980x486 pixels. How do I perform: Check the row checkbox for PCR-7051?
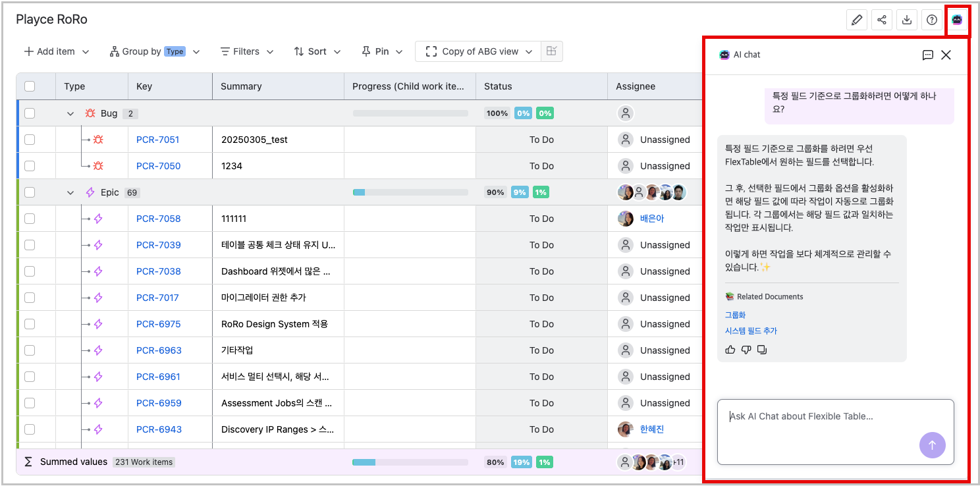coord(29,139)
